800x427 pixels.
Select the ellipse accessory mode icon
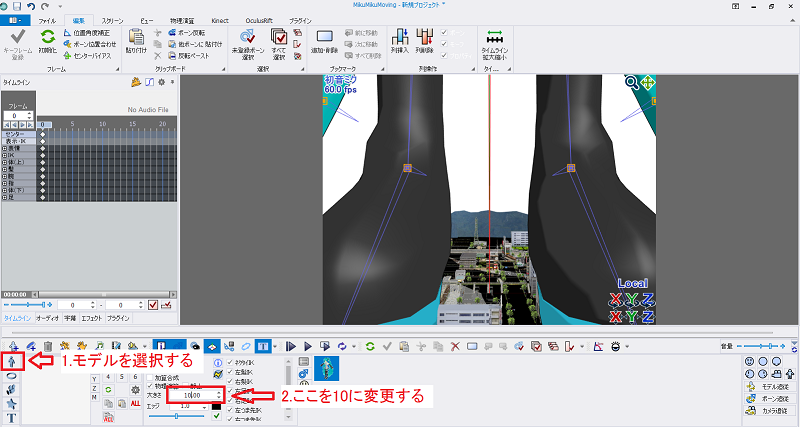[11, 376]
